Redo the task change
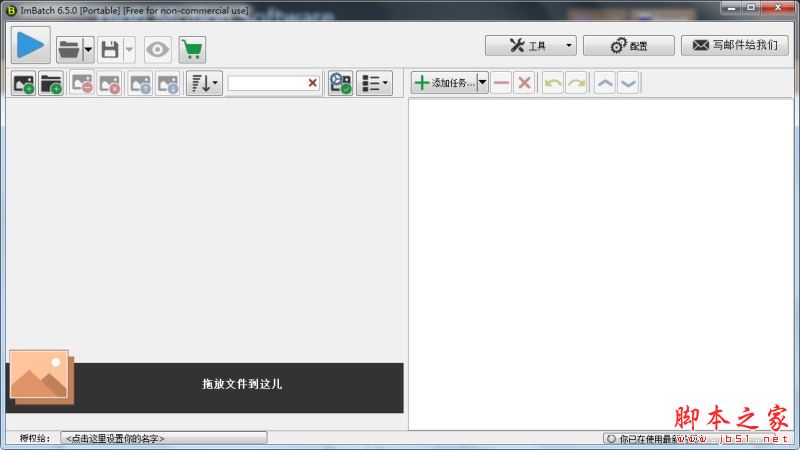This screenshot has width=800, height=450. tap(576, 83)
